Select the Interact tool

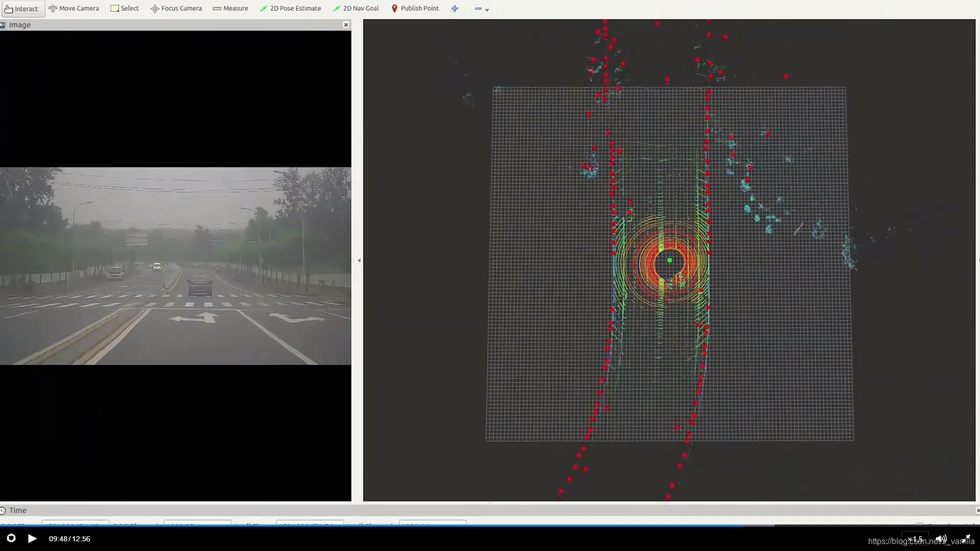(22, 9)
